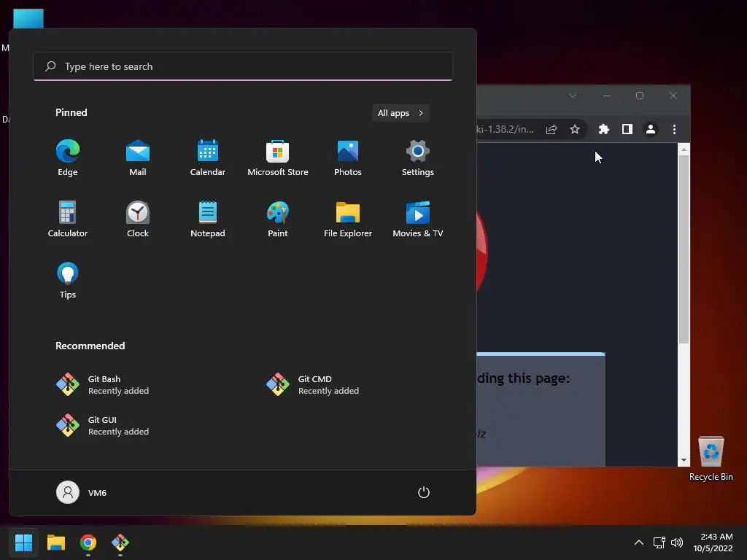Launch the Photos app
The height and width of the screenshot is (560, 747).
pos(348,158)
